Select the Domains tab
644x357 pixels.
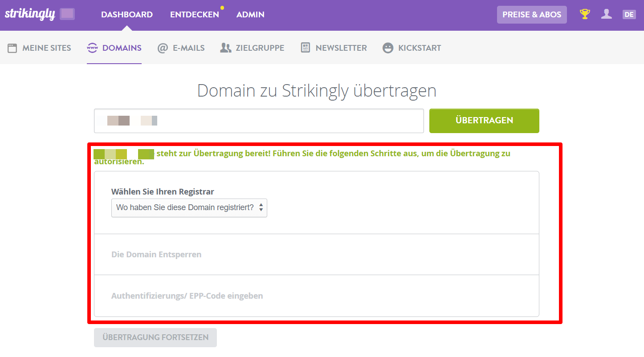point(114,48)
